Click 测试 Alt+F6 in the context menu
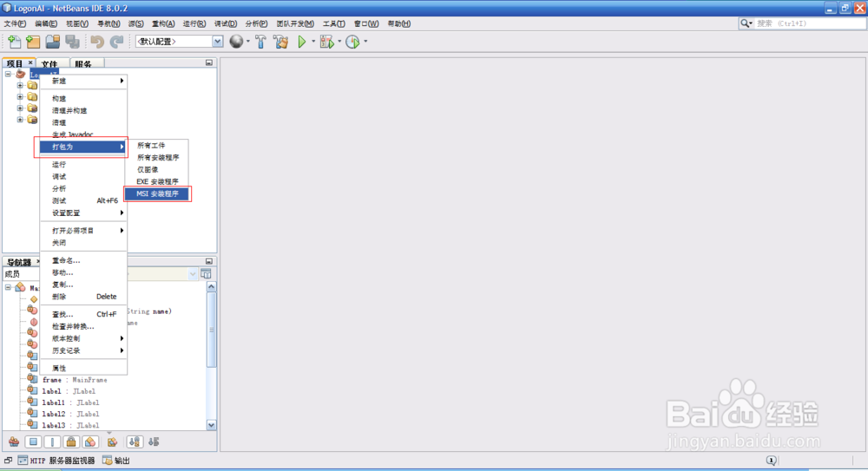Screen dimensions: 868x471 point(83,200)
